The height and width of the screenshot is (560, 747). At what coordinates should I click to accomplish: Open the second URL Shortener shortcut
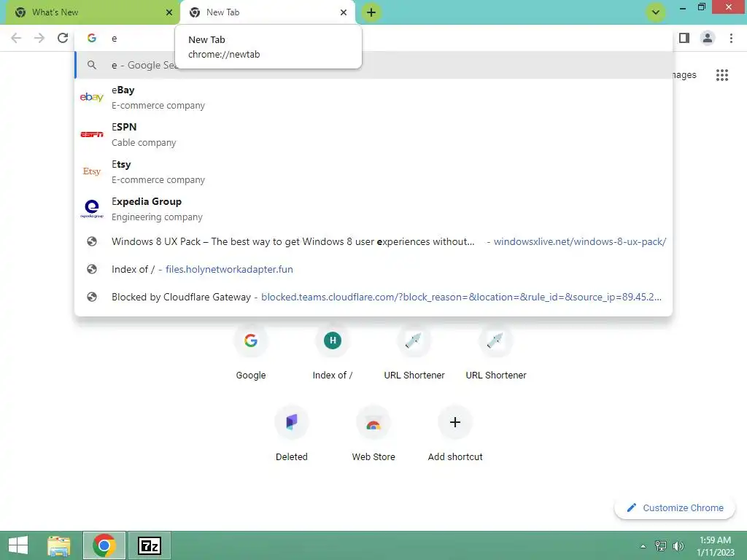(496, 352)
